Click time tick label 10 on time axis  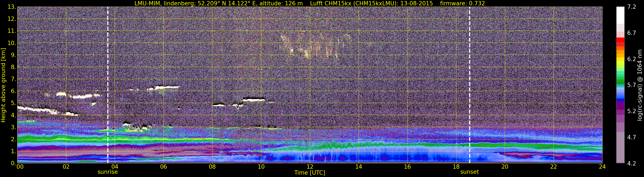261,167
